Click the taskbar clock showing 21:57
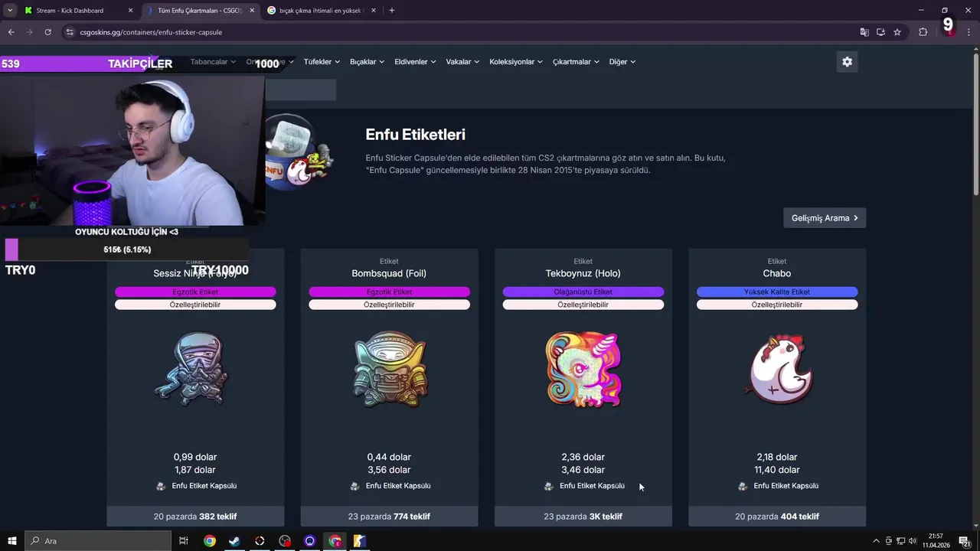 tap(936, 541)
